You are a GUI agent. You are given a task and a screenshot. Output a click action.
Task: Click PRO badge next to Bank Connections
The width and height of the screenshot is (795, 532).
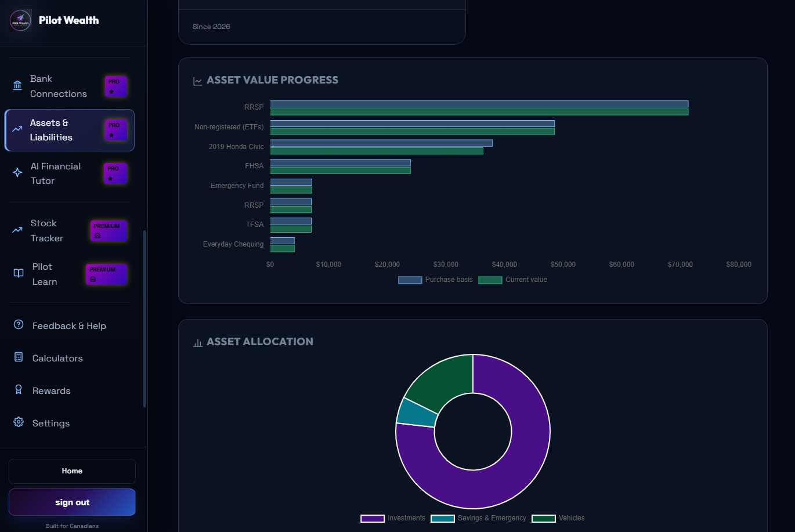pos(116,86)
